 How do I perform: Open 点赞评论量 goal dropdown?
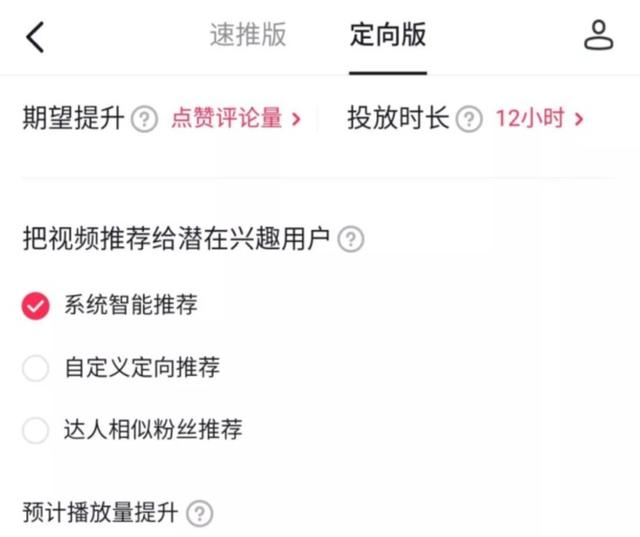click(227, 119)
